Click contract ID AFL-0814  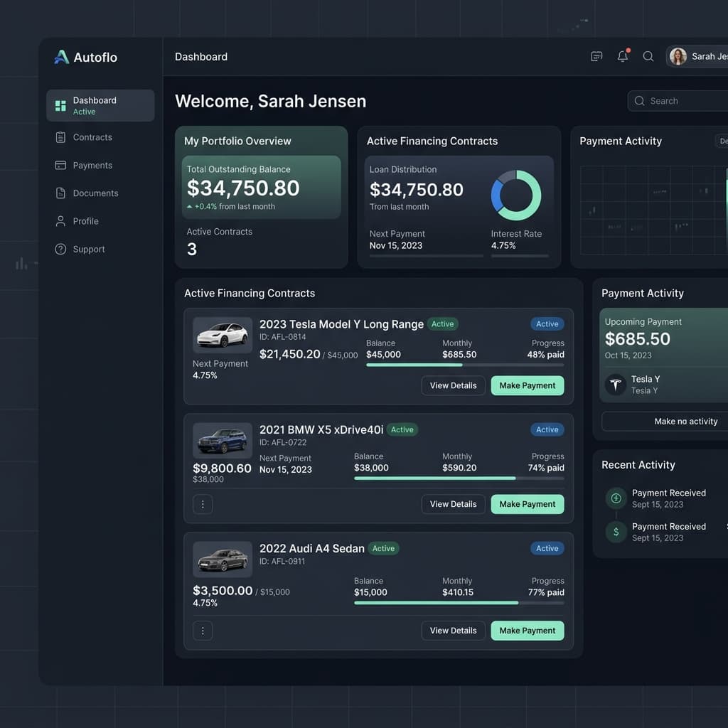(282, 337)
